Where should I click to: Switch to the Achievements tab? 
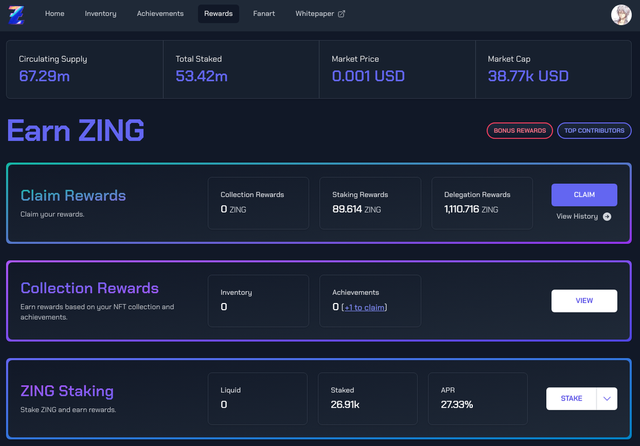pos(160,14)
